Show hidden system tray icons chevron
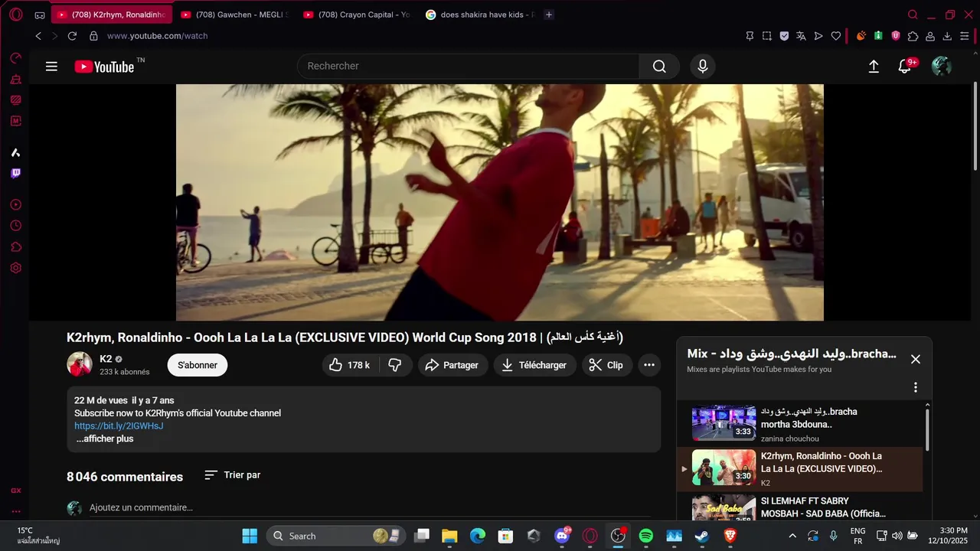Viewport: 980px width, 551px height. [x=792, y=536]
